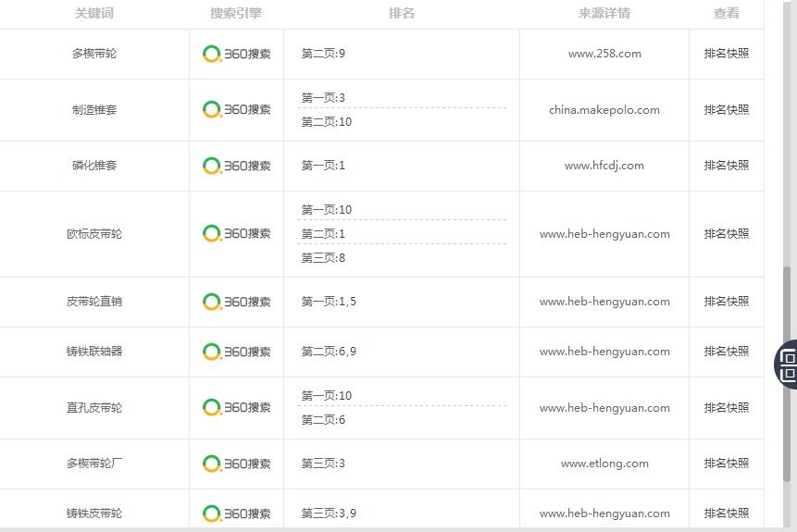Click 360搜索 logo for 皮带轮直销

click(236, 302)
